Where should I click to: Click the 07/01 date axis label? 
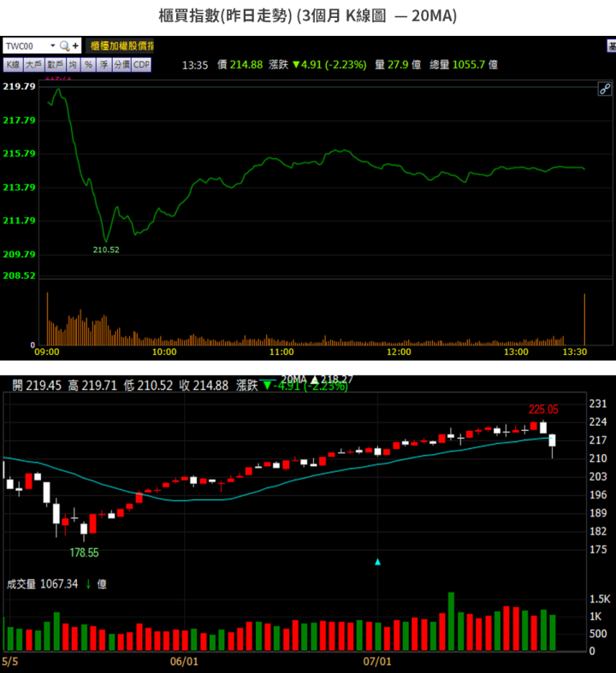tap(377, 661)
